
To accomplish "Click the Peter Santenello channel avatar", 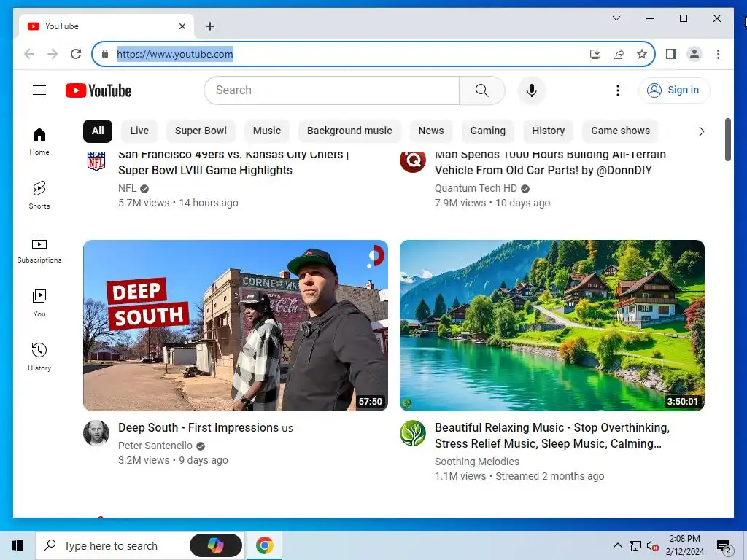I will (96, 433).
